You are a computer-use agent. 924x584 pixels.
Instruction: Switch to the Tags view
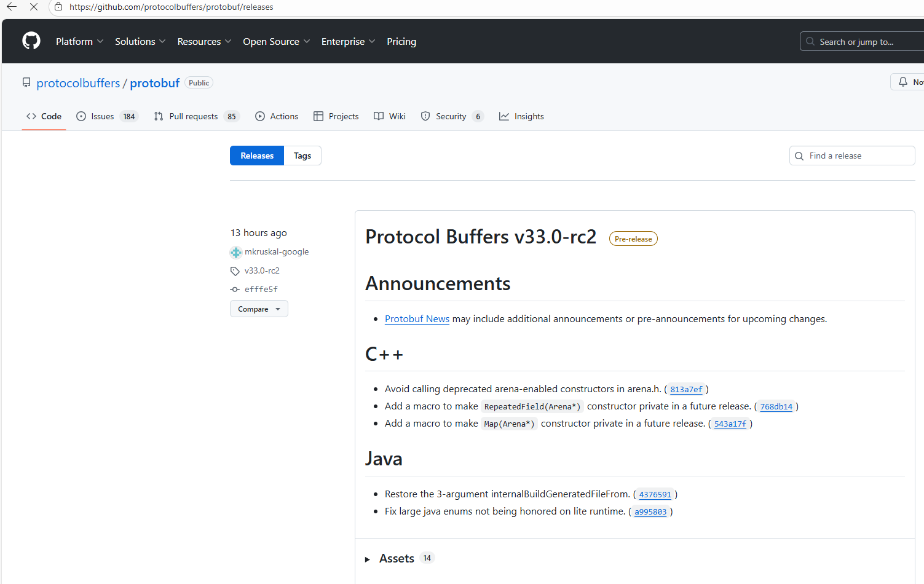(x=302, y=156)
